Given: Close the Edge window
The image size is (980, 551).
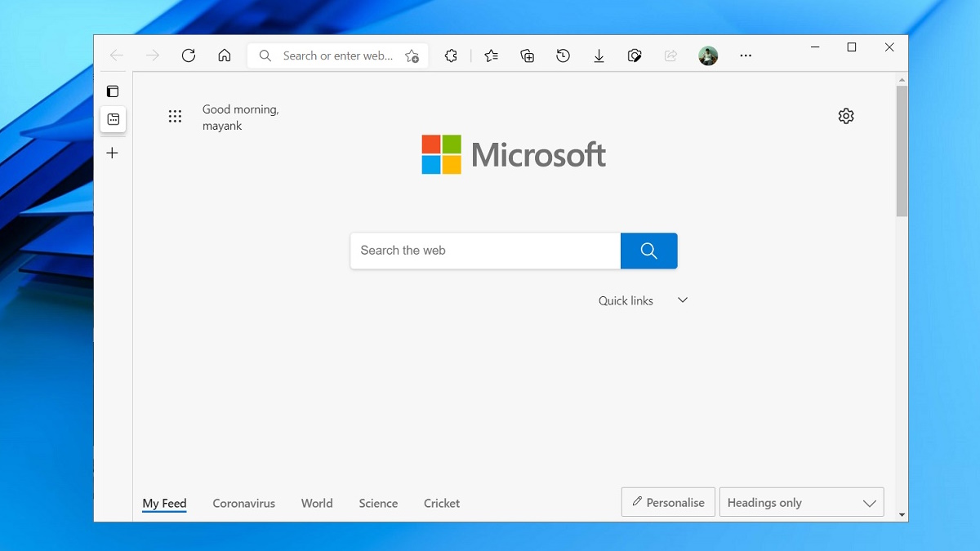Looking at the screenshot, I should (889, 47).
